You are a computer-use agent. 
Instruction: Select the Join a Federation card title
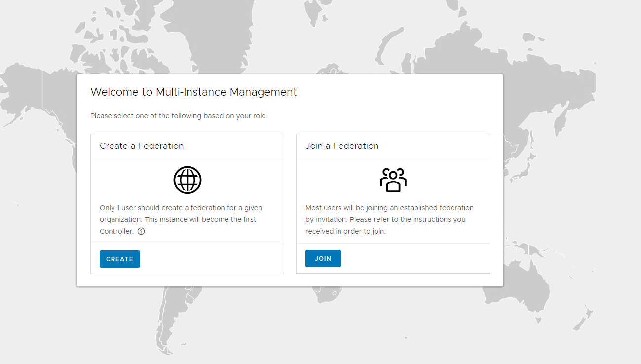(x=342, y=146)
